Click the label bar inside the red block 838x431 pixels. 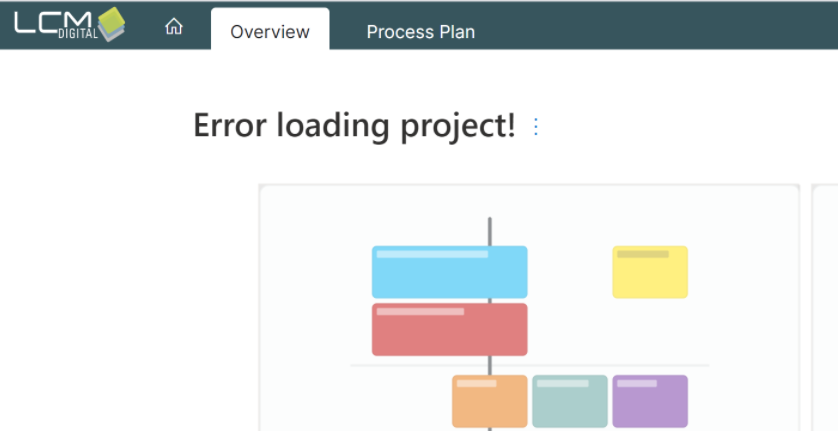tap(420, 312)
